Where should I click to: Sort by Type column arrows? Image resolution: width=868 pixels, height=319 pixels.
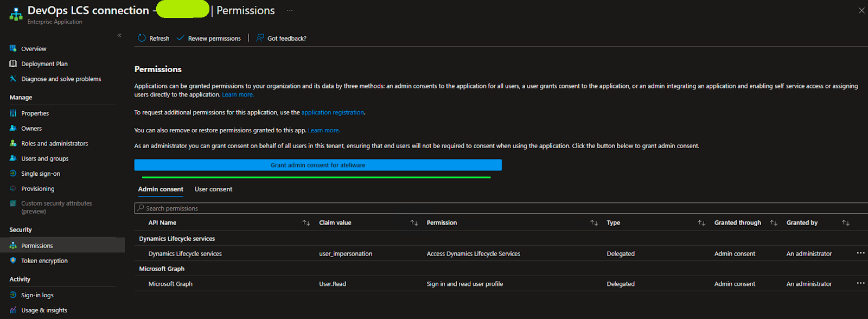(701, 223)
